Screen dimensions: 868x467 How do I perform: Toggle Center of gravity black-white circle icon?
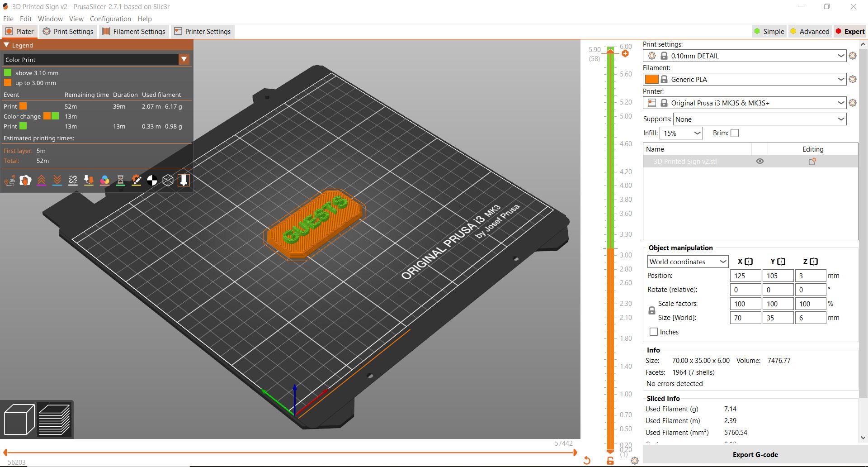(x=152, y=181)
